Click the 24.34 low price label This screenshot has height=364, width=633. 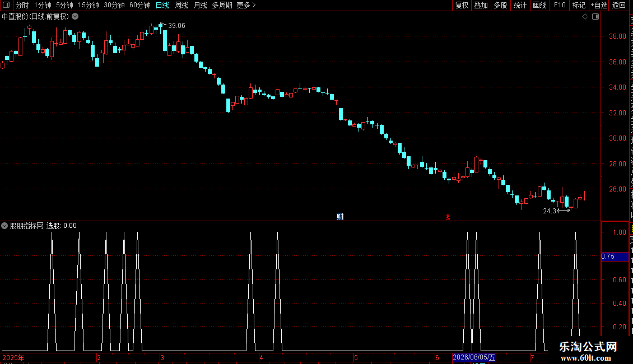point(551,211)
